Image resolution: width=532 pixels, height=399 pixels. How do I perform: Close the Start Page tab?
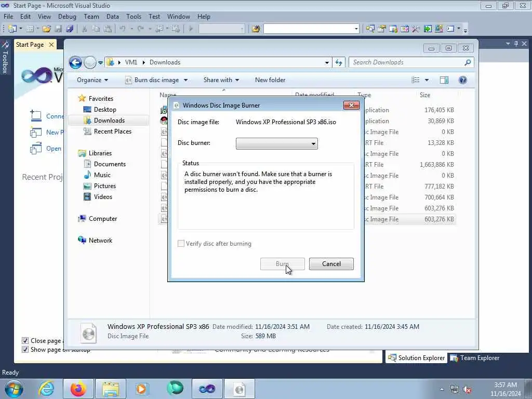51,45
